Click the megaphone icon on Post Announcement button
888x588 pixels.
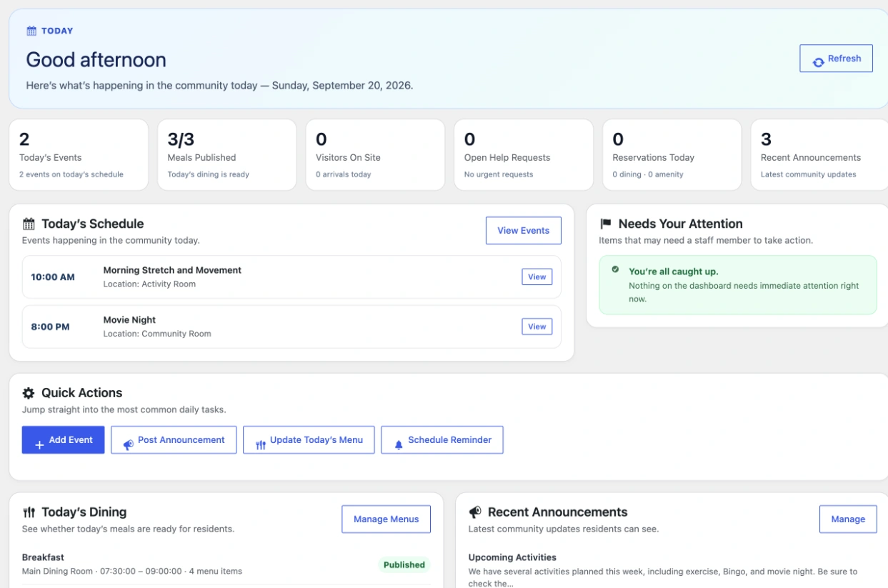(x=128, y=444)
